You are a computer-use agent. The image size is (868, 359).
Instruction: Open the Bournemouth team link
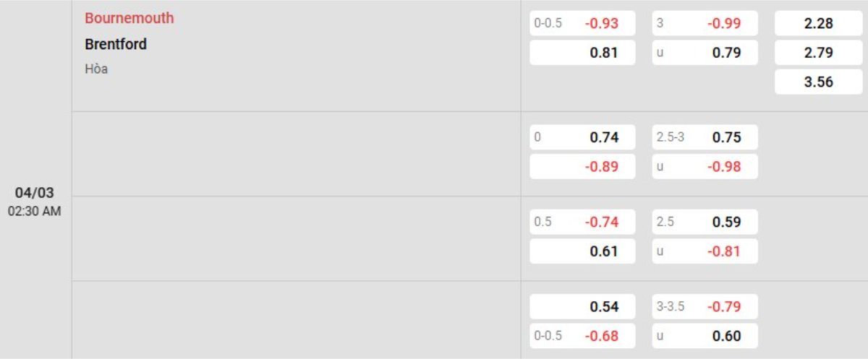pyautogui.click(x=129, y=19)
